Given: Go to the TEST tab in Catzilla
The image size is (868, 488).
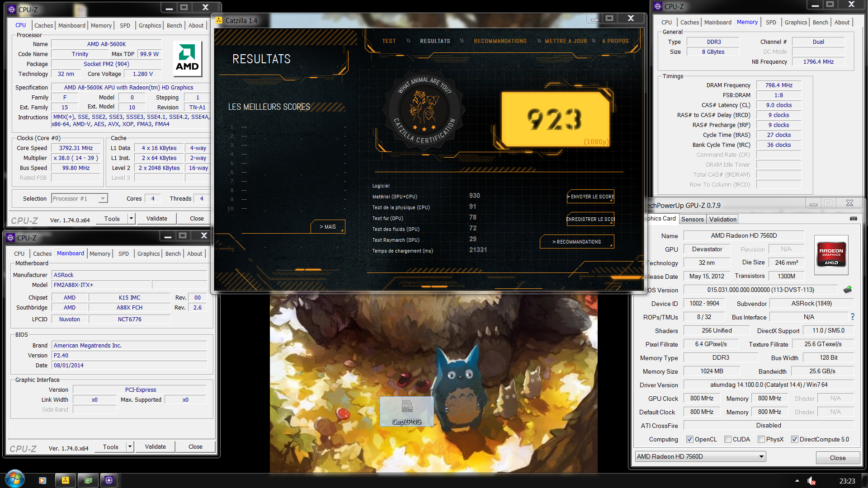Looking at the screenshot, I should (x=389, y=41).
